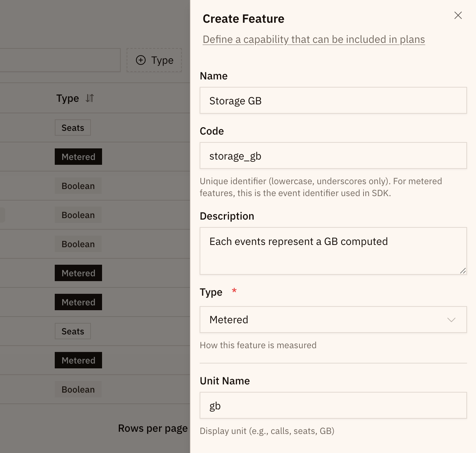Viewport: 476px width, 453px height.
Task: Open the Type dropdown currently showing Metered
Action: pos(333,320)
